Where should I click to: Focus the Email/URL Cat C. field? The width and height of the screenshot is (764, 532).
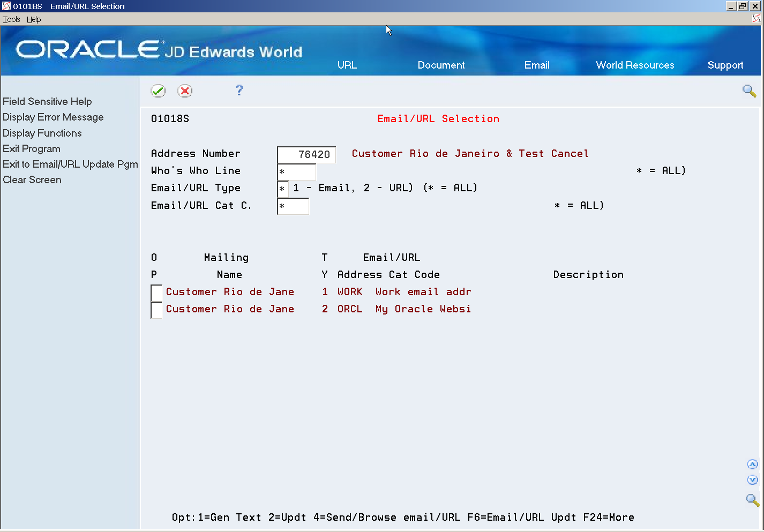293,206
